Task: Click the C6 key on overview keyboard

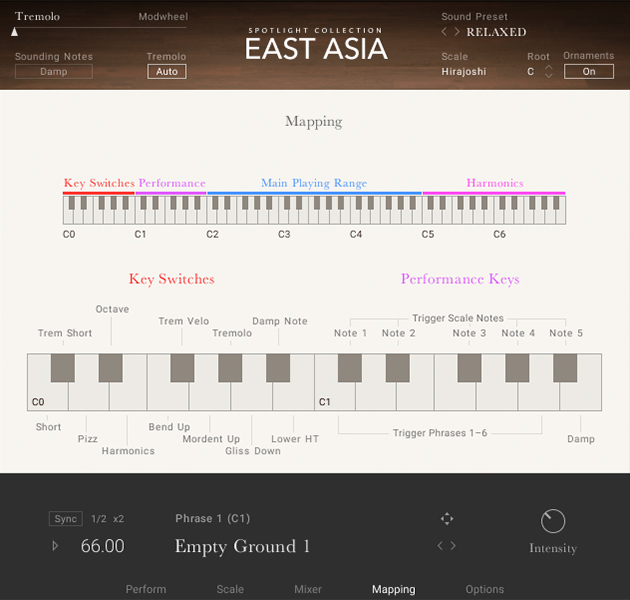Action: pyautogui.click(x=499, y=217)
